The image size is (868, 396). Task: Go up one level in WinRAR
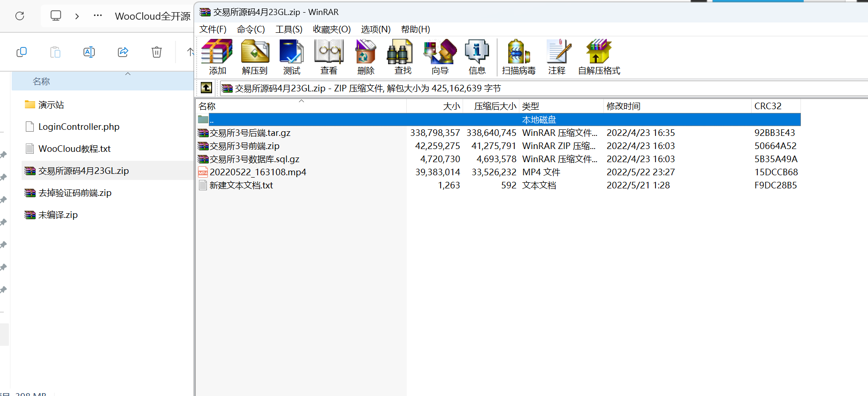(206, 88)
